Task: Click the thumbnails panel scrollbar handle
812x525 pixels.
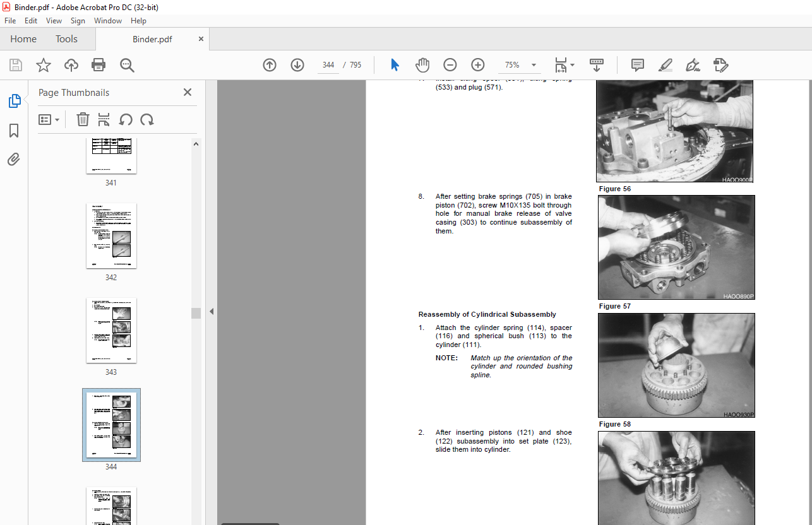Action: pos(196,313)
